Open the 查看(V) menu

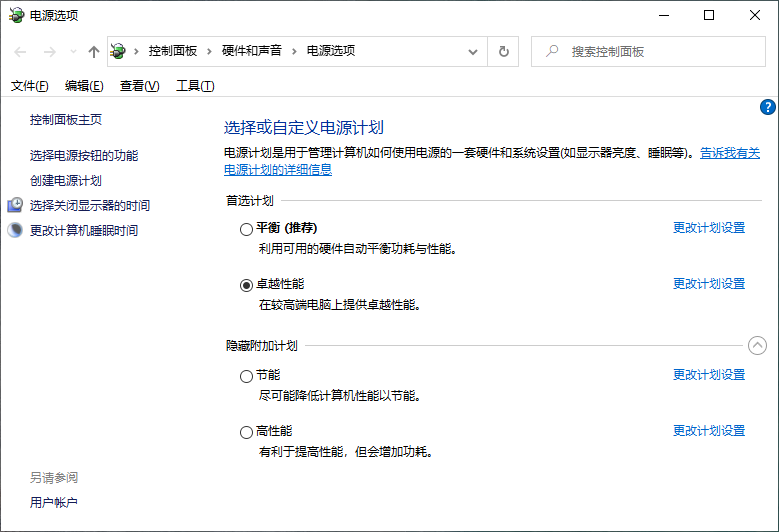(x=140, y=86)
